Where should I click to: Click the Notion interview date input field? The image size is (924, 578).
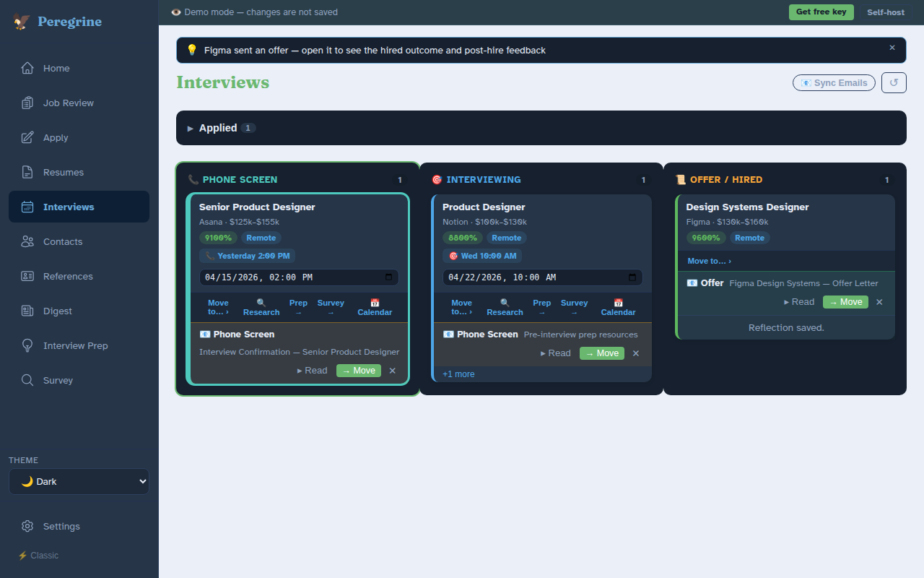pos(534,277)
